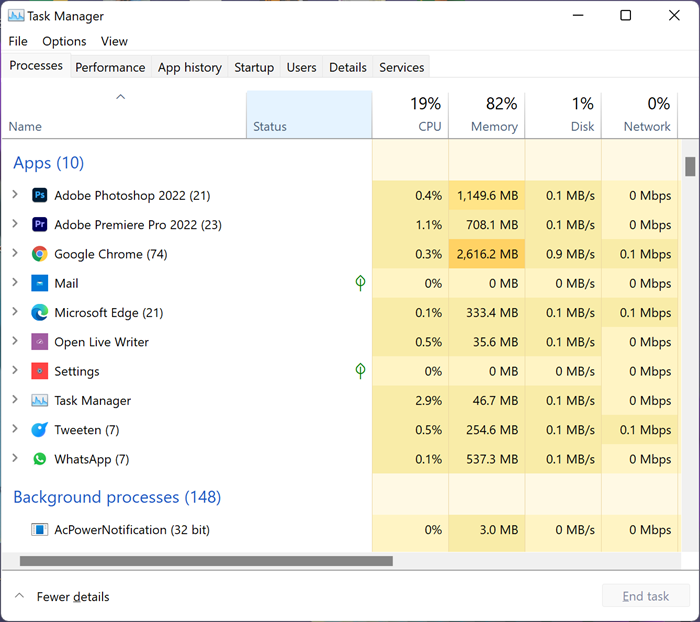700x622 pixels.
Task: Sort by the Network column header
Action: pyautogui.click(x=639, y=115)
